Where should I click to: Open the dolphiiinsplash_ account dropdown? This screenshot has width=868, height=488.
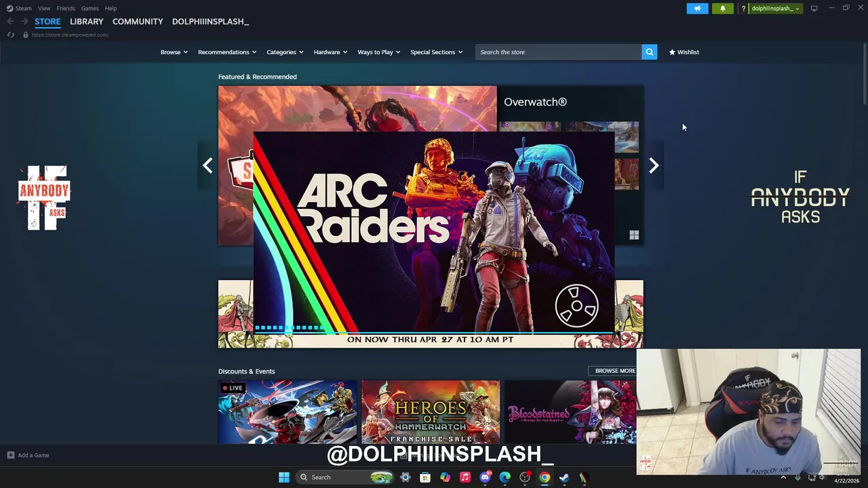[x=775, y=8]
